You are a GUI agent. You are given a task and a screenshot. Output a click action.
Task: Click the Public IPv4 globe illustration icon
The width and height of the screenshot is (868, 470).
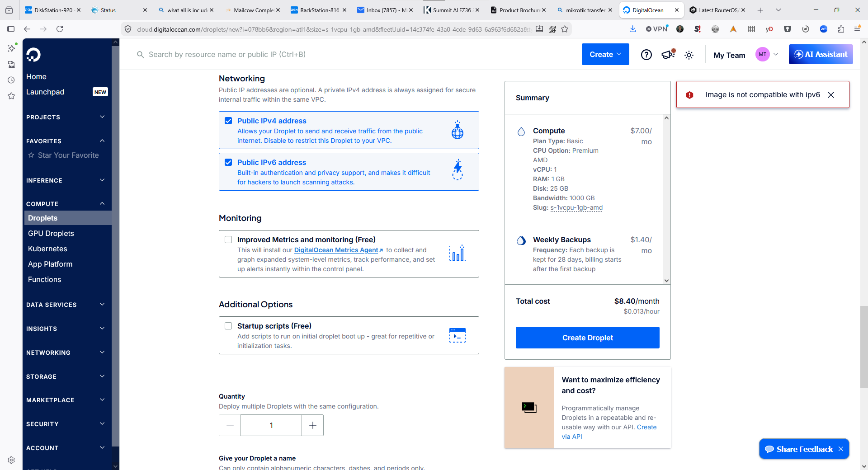(458, 130)
